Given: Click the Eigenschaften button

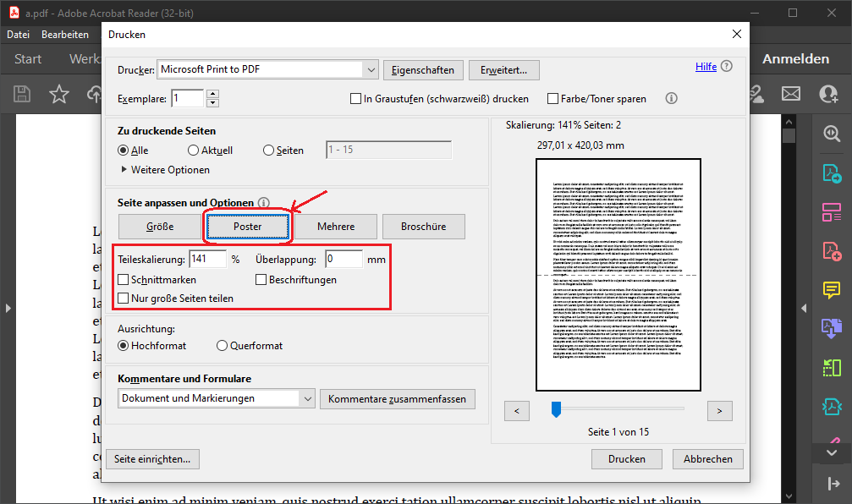Looking at the screenshot, I should click(423, 70).
